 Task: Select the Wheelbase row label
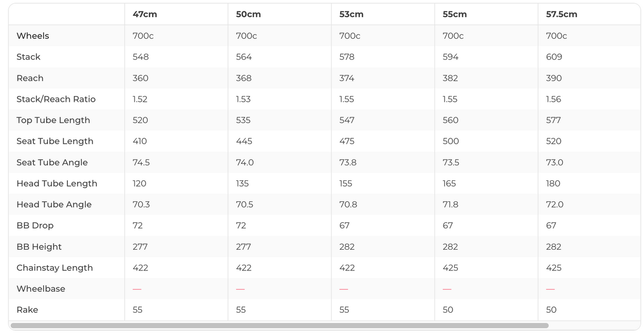[41, 289]
